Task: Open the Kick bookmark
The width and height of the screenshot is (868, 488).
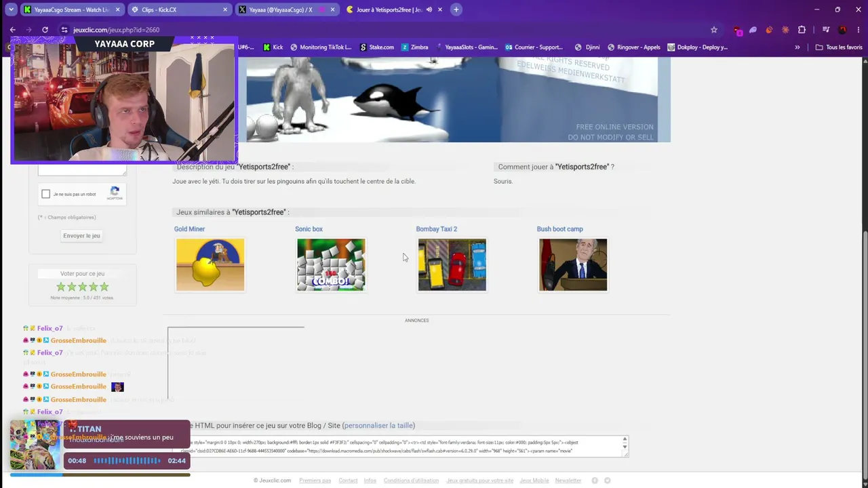Action: pyautogui.click(x=273, y=47)
